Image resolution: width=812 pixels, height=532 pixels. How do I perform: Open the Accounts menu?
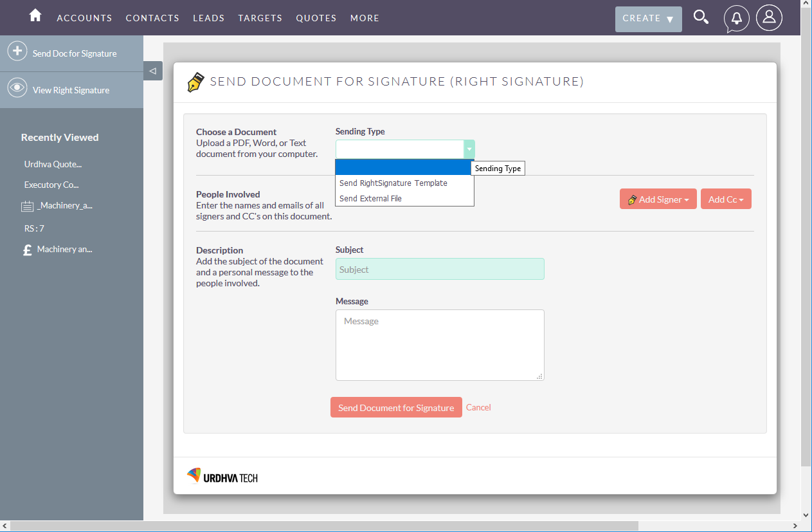(x=84, y=18)
